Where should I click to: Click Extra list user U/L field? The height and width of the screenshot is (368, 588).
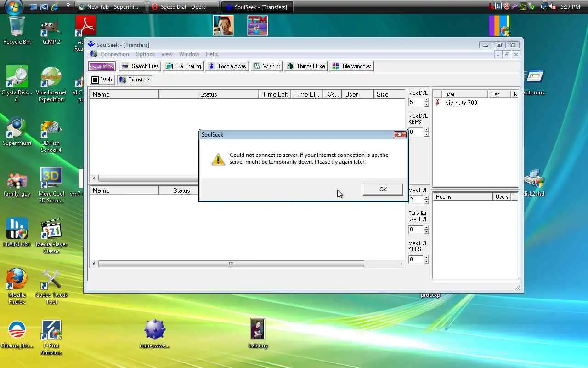click(416, 230)
